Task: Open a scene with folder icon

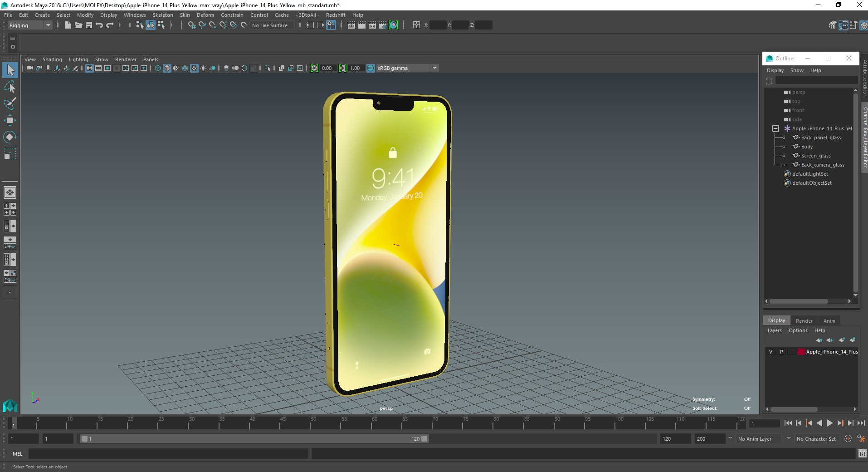Action: point(78,25)
